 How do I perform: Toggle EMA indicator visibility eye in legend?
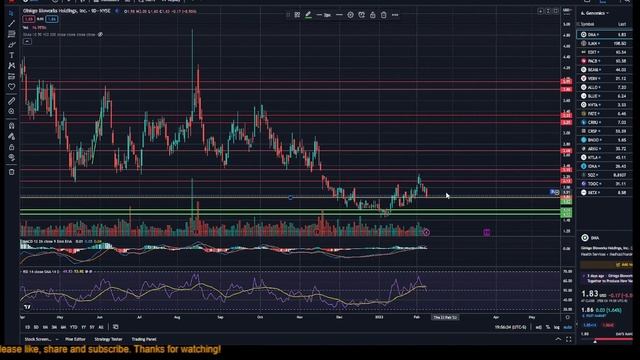(x=100, y=35)
